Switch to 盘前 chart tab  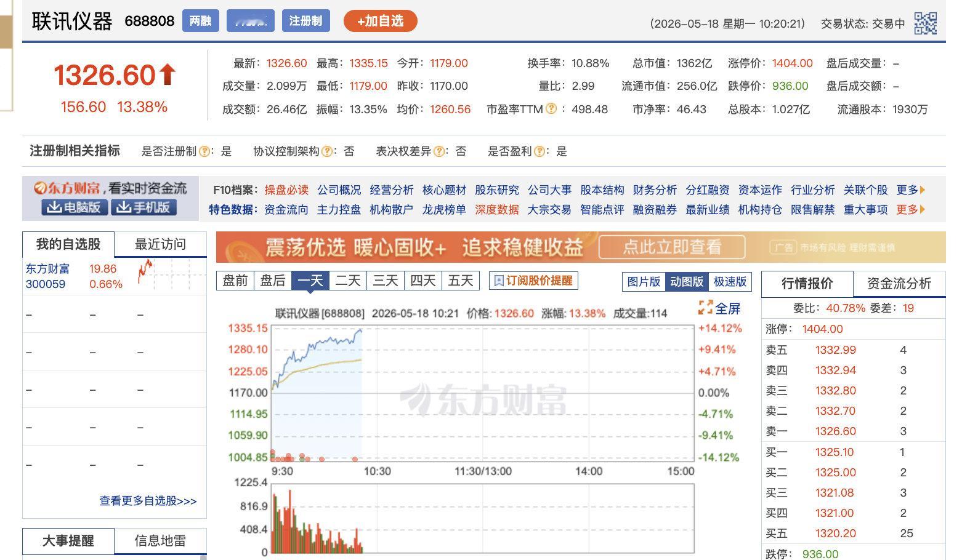(x=235, y=281)
